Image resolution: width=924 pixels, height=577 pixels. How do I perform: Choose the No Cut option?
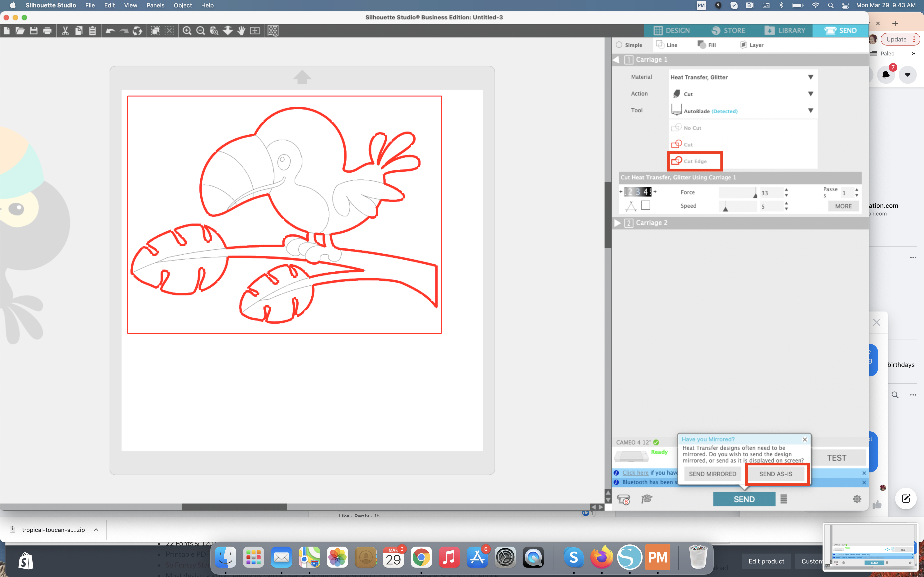(x=692, y=128)
